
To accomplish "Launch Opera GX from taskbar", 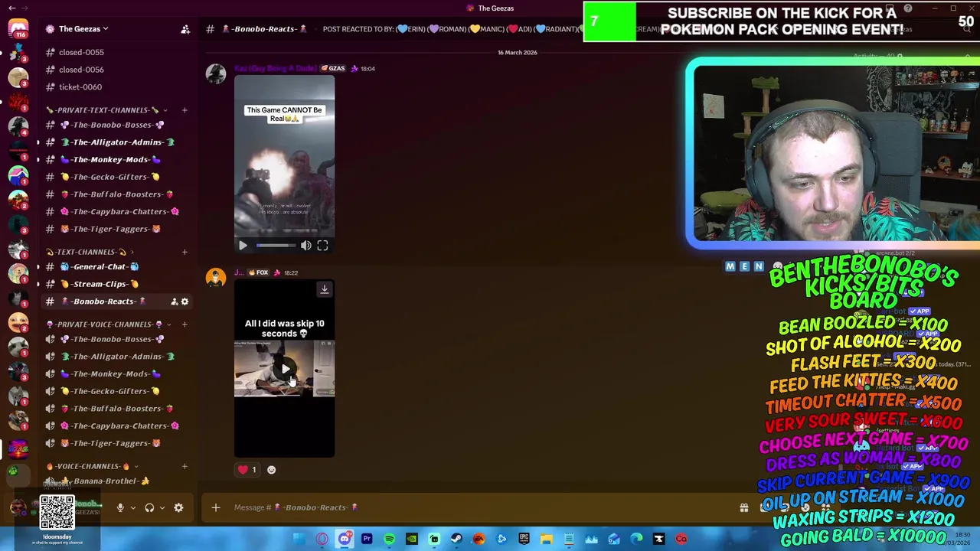I will [x=322, y=539].
